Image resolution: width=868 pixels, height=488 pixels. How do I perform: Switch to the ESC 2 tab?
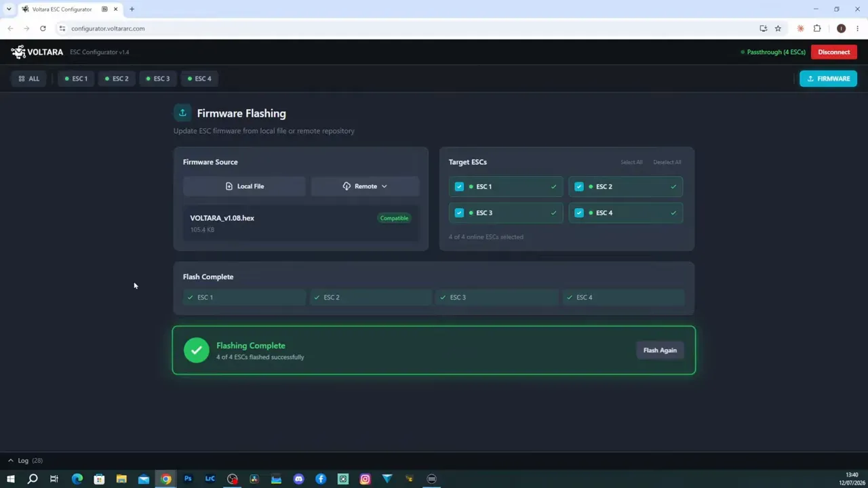(117, 79)
